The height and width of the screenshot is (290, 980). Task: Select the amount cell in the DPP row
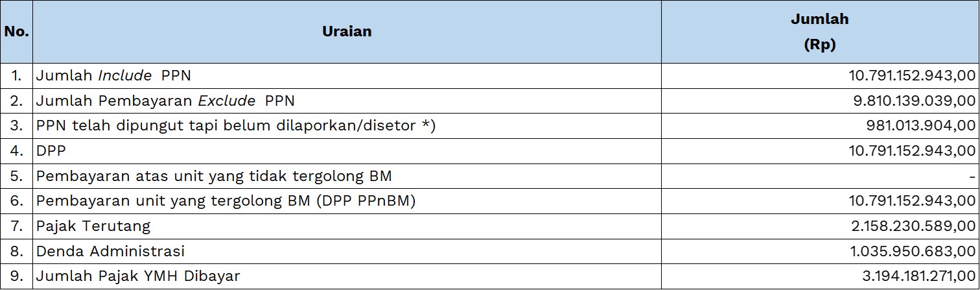[x=912, y=151]
